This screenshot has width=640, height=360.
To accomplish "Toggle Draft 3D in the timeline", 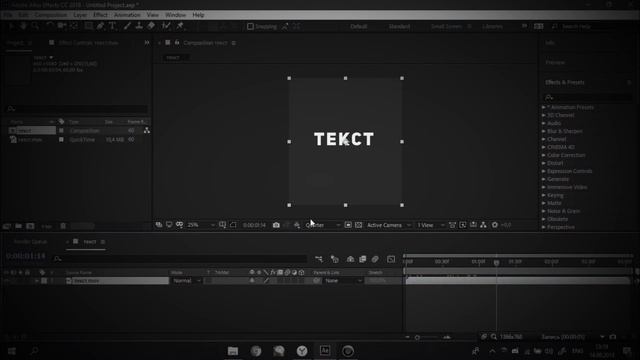I will [x=335, y=259].
